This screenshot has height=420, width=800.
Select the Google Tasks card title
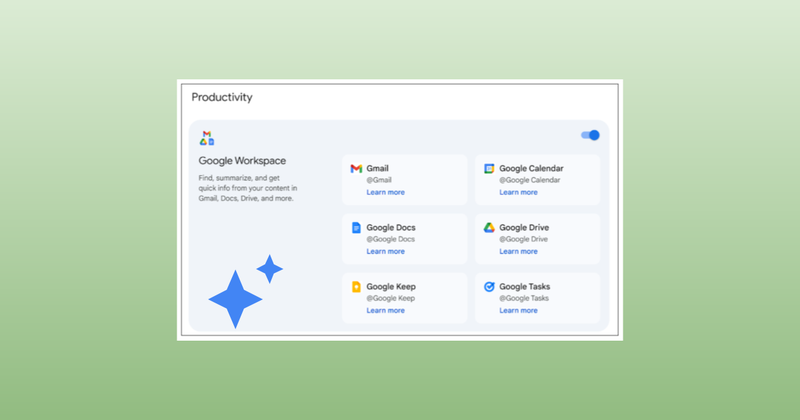(524, 287)
